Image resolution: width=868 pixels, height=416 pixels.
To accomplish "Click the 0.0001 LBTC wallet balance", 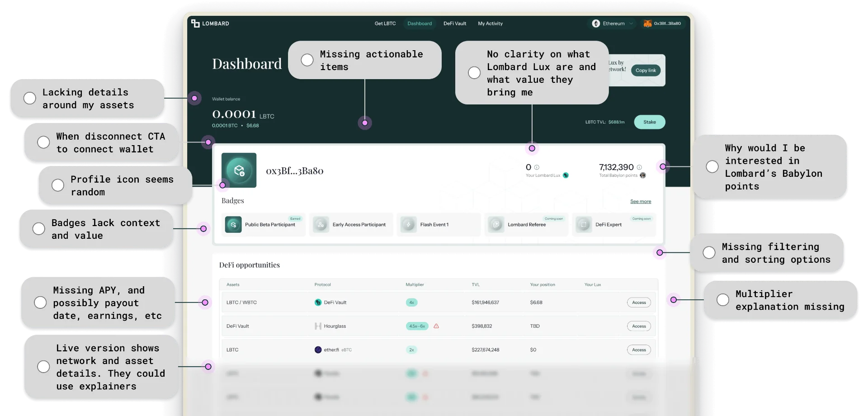I will 243,114.
